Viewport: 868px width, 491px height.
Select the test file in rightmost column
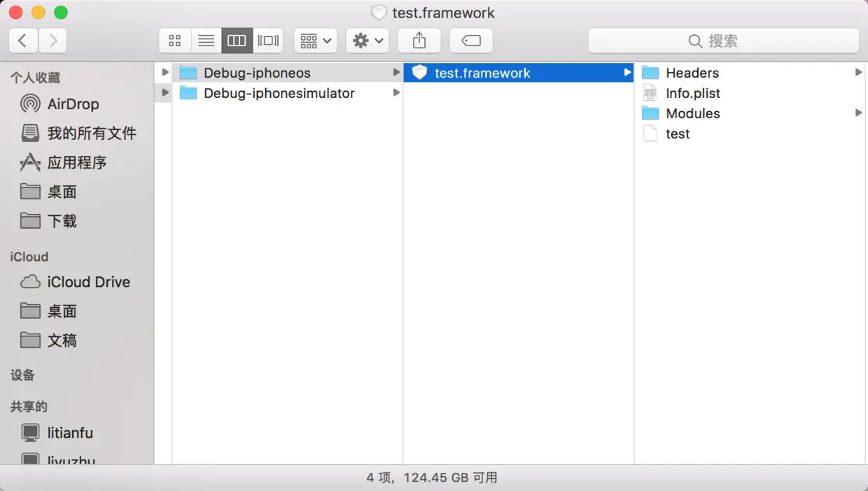[x=676, y=134]
